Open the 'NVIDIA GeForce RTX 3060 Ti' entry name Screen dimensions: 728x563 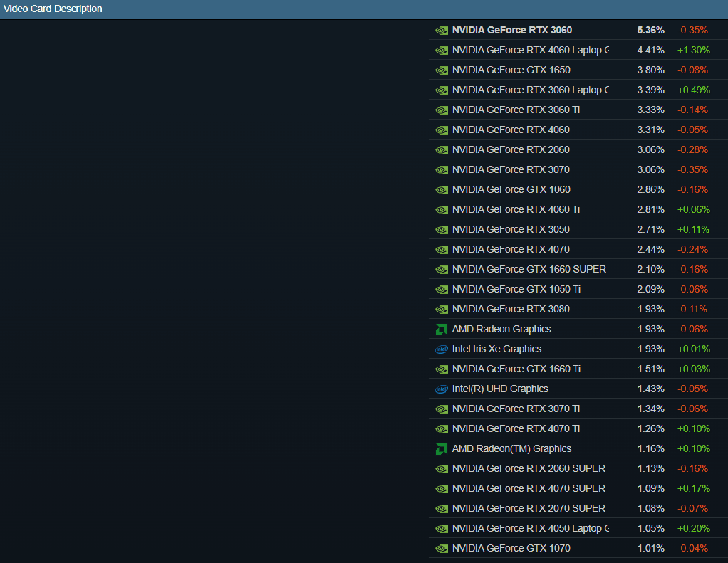click(516, 110)
